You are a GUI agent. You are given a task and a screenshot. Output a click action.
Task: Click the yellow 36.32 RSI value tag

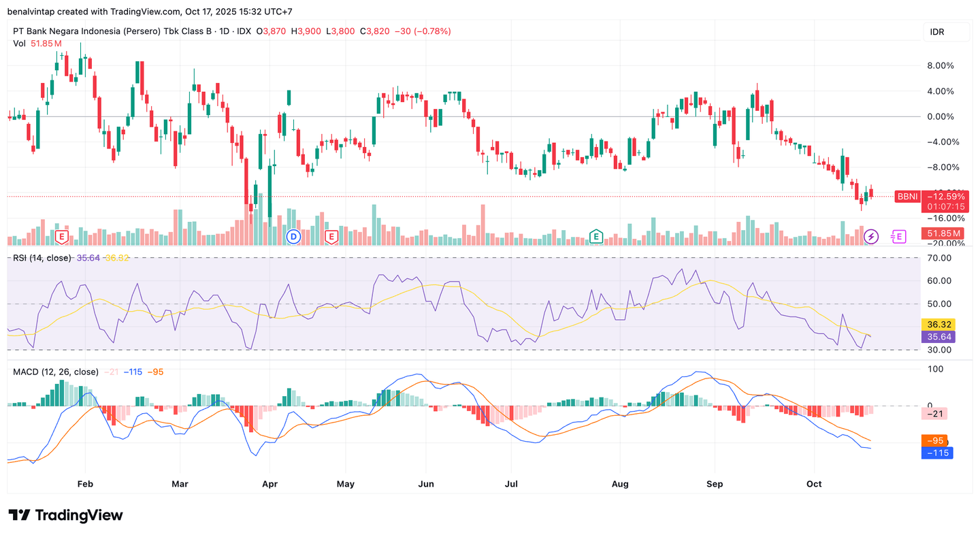(x=936, y=325)
